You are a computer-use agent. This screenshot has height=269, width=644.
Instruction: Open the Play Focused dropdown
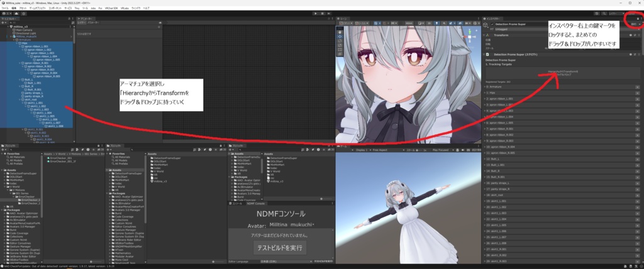coord(443,150)
